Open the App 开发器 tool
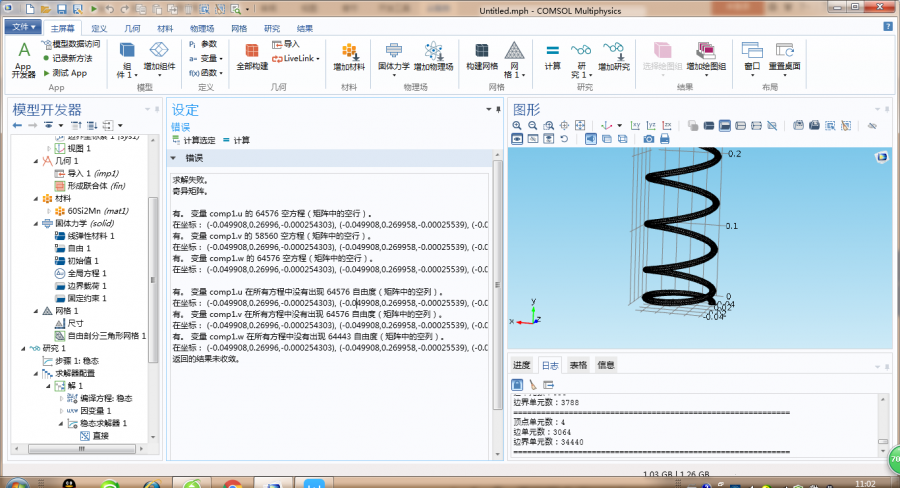Image resolution: width=900 pixels, height=488 pixels. coord(24,60)
